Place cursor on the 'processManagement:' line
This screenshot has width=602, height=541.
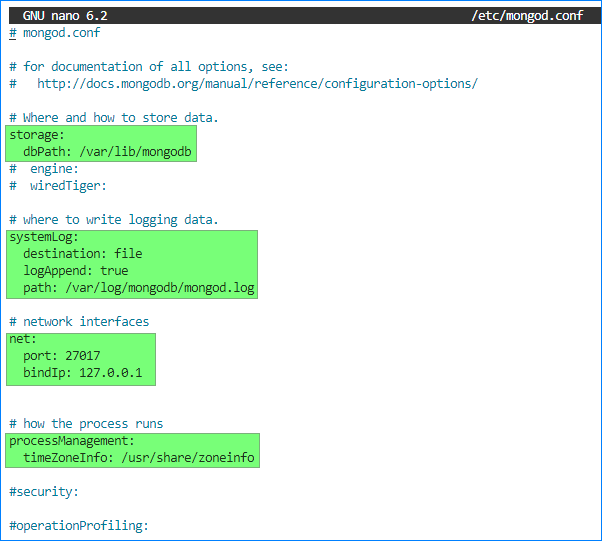[x=72, y=441]
